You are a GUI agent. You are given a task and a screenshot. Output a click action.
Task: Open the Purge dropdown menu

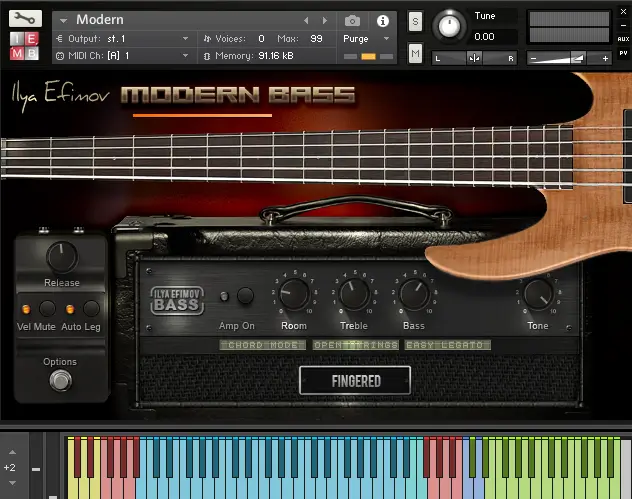coord(386,39)
